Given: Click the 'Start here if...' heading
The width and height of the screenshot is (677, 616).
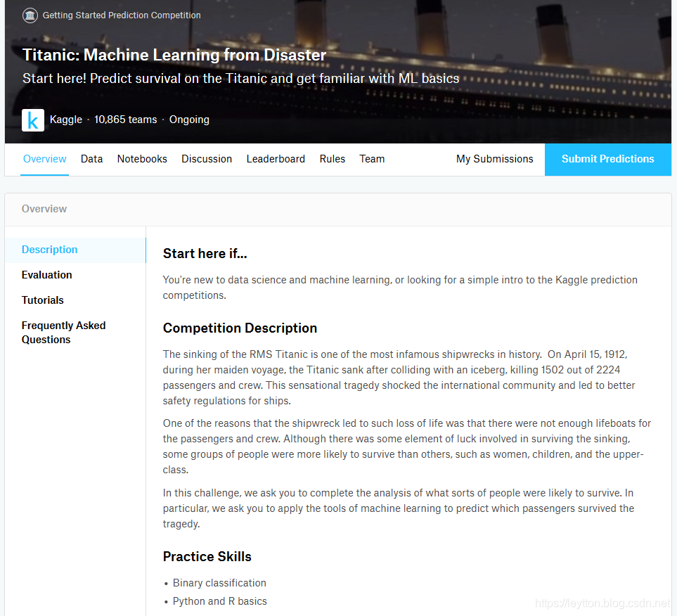Looking at the screenshot, I should click(205, 254).
